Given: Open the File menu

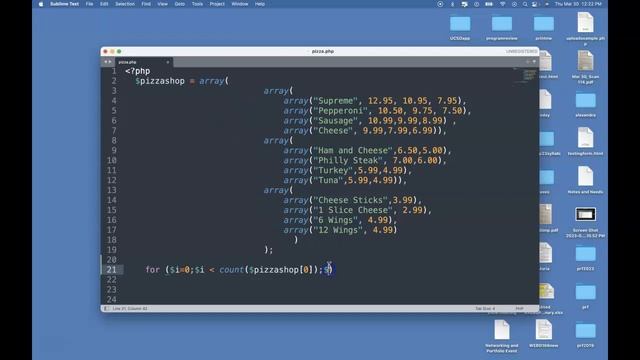Looking at the screenshot, I should (x=89, y=4).
